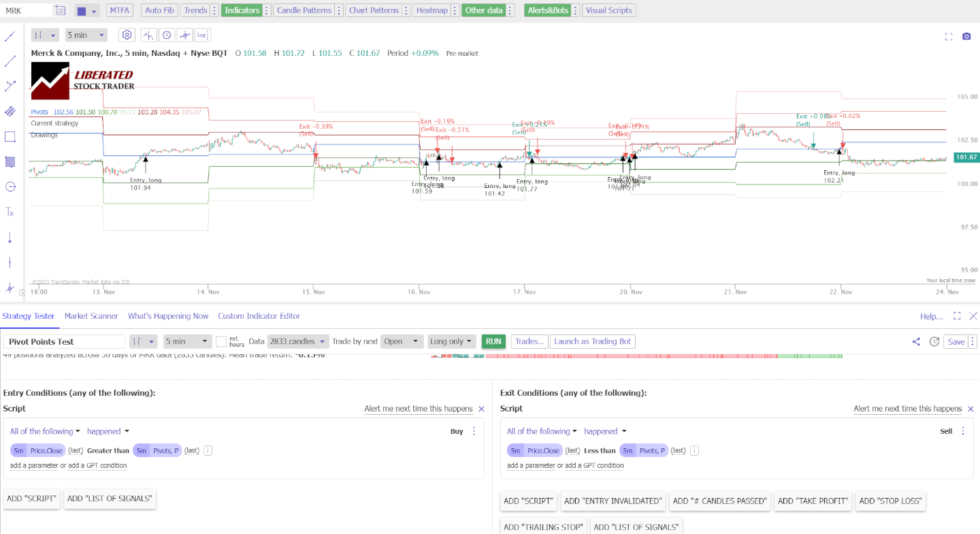Enable the ext. hours checkbox
Image resolution: width=980 pixels, height=534 pixels.
click(221, 341)
